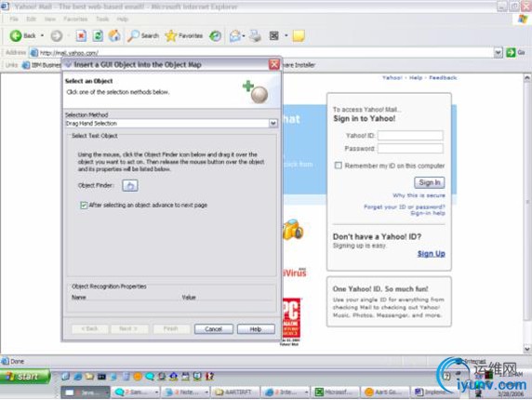
Task: Click the folder quick launch icon
Action: click(89, 376)
